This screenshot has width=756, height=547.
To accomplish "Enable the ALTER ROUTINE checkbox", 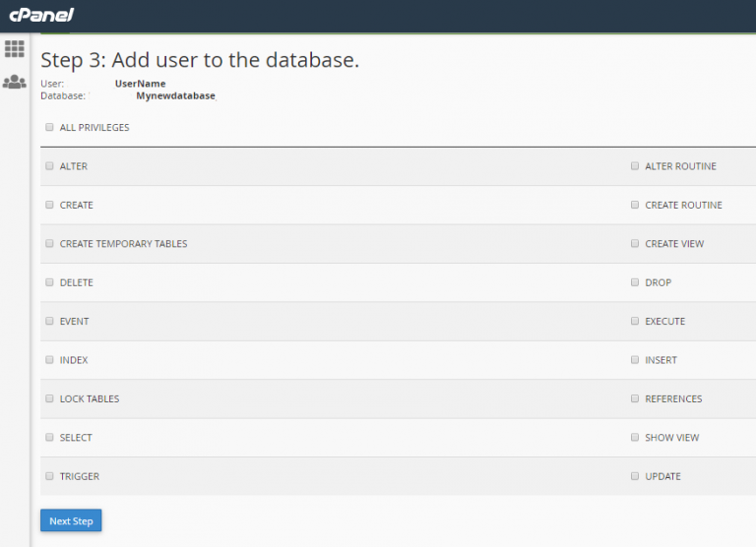I will (635, 166).
